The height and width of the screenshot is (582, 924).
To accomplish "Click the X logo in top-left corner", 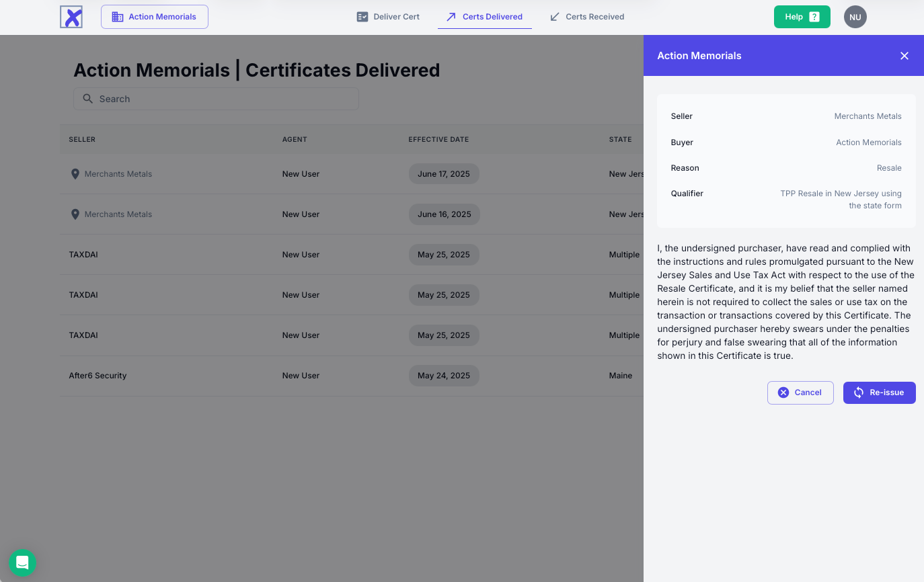I will coord(71,17).
